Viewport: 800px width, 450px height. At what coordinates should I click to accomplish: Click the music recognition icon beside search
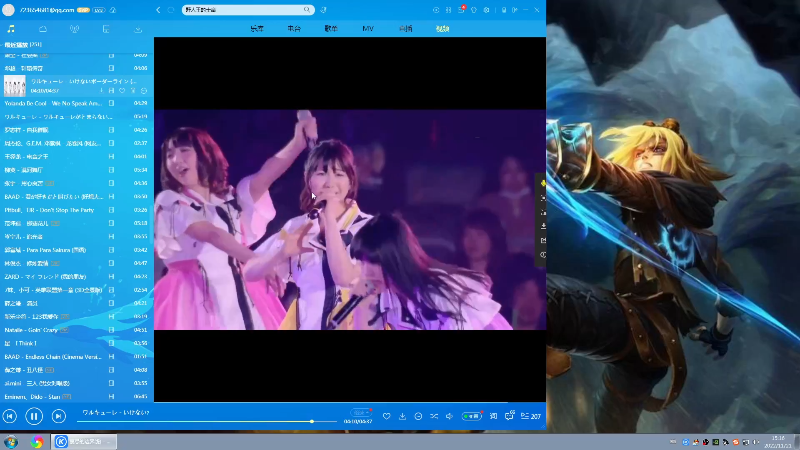pos(323,10)
